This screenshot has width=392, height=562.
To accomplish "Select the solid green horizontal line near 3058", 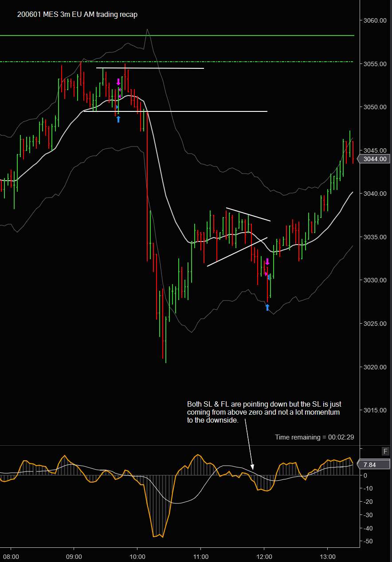I will pos(177,35).
